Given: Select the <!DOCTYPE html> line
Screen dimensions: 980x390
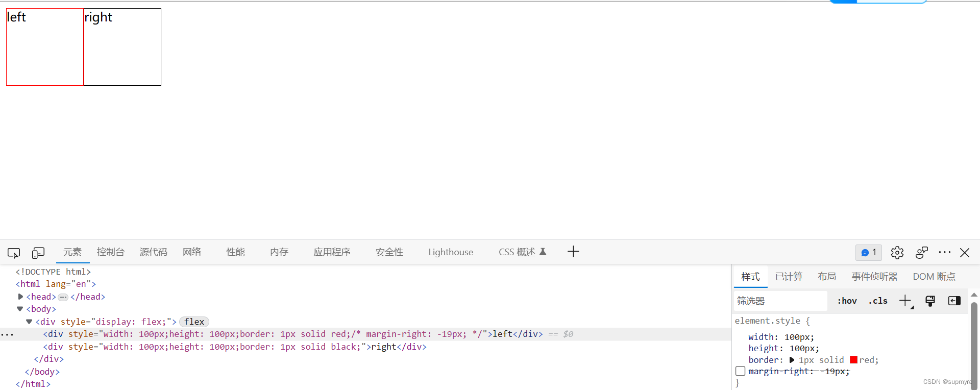Looking at the screenshot, I should coord(53,272).
